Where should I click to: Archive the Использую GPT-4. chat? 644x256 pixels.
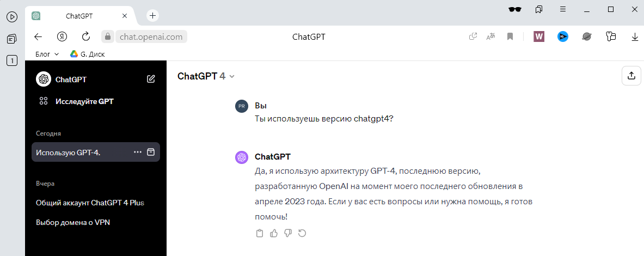tap(151, 152)
